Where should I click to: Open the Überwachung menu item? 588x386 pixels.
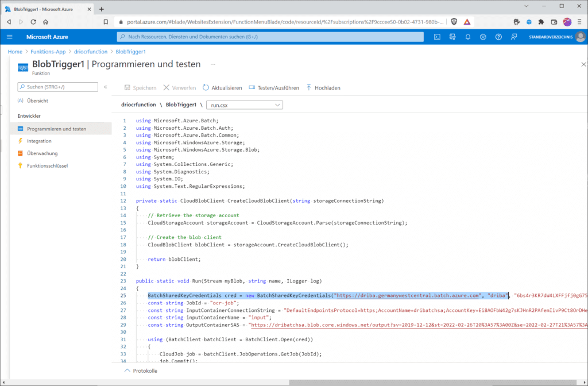(42, 153)
